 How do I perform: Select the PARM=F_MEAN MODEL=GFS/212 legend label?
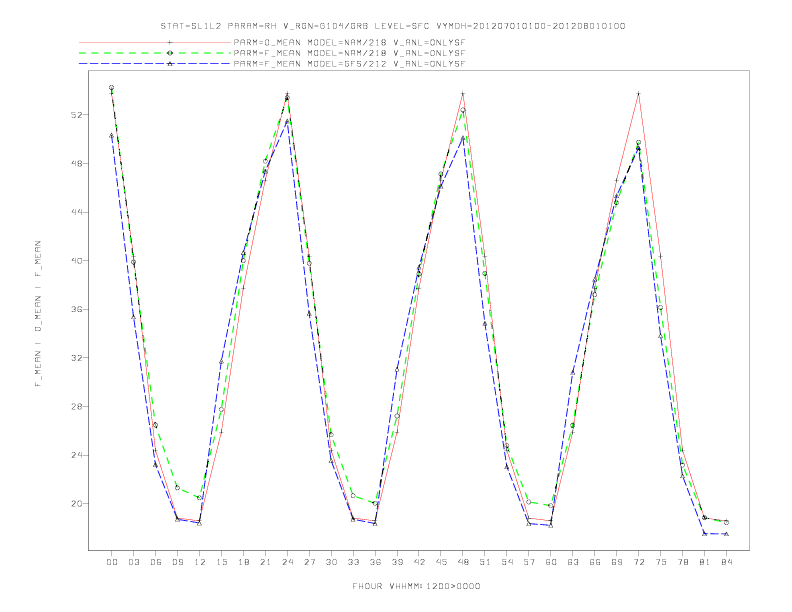[x=349, y=64]
